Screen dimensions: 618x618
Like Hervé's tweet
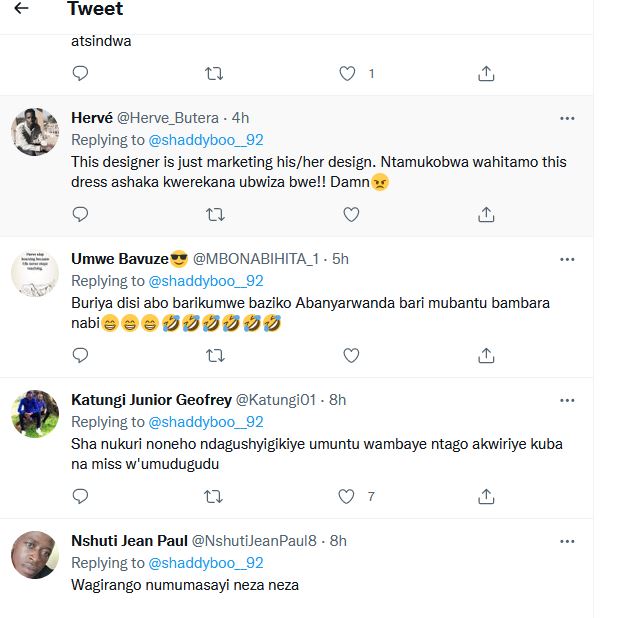[351, 214]
